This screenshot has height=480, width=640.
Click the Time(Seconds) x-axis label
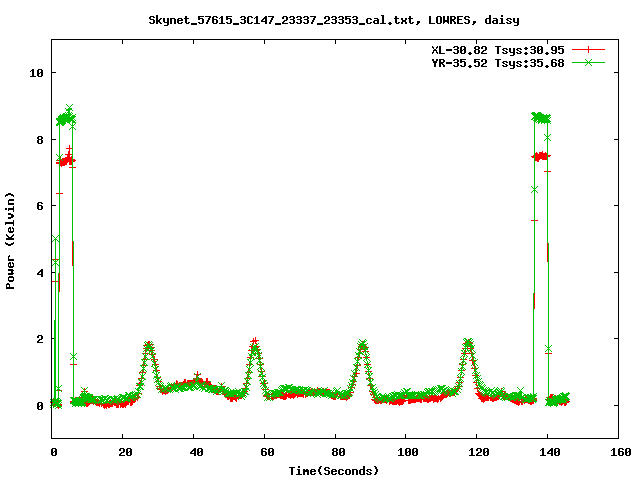pos(334,471)
